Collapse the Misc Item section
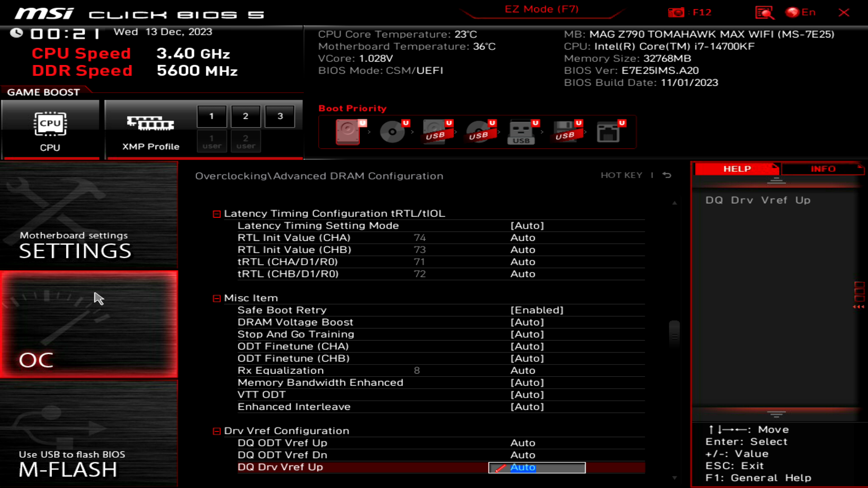868x488 pixels. click(x=216, y=298)
